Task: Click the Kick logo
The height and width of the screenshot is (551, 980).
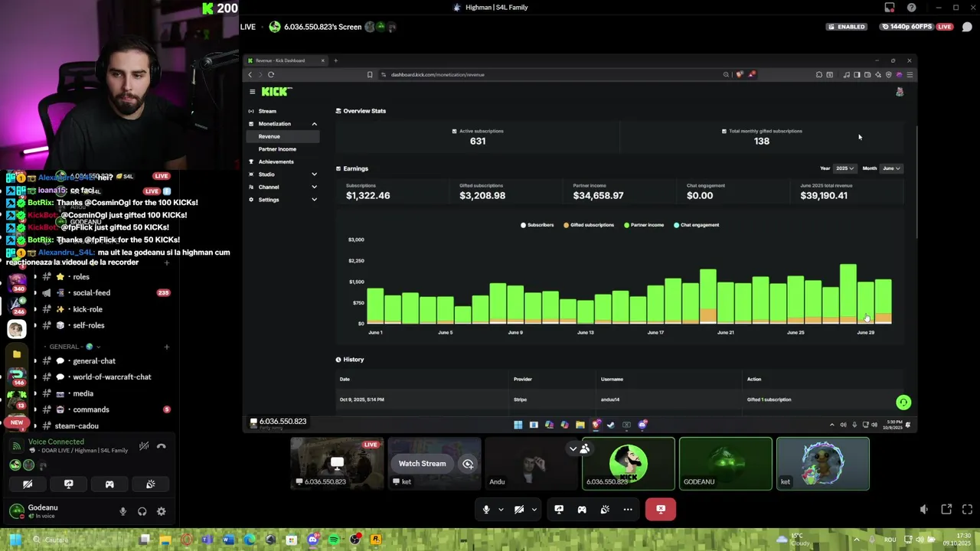Action: point(276,92)
